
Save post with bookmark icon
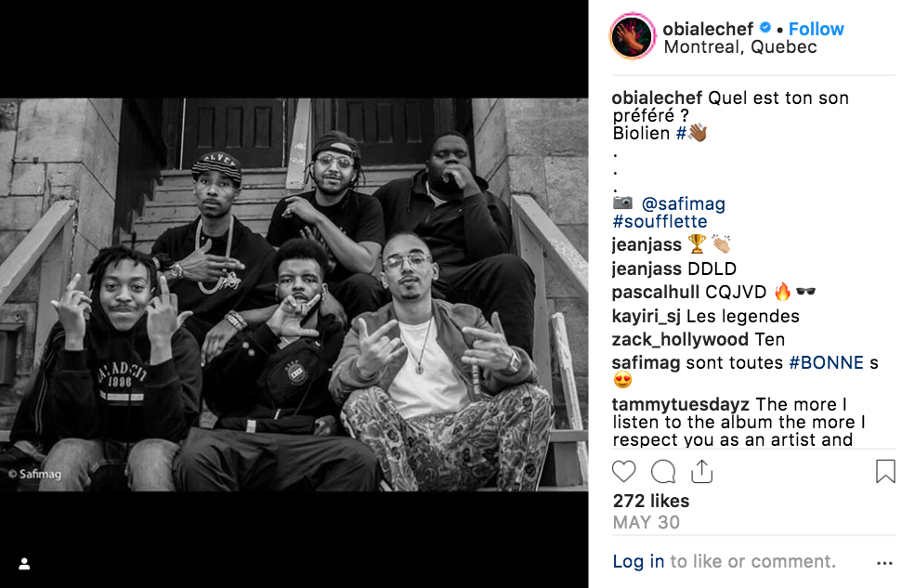pos(885,471)
